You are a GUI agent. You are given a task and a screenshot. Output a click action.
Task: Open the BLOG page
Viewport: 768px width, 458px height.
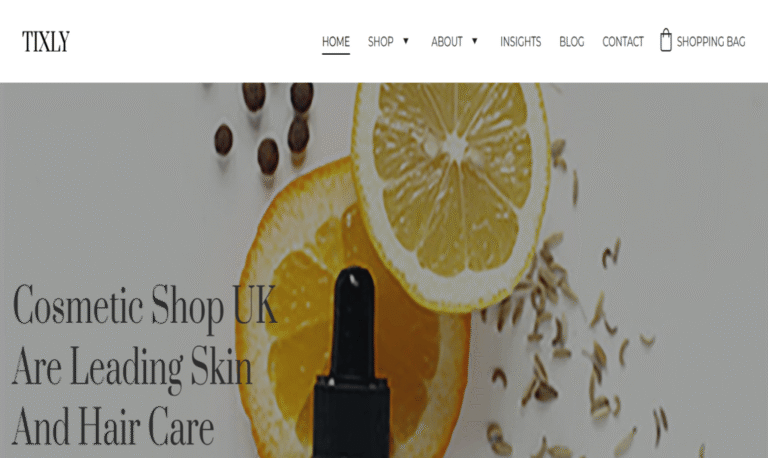click(x=572, y=42)
